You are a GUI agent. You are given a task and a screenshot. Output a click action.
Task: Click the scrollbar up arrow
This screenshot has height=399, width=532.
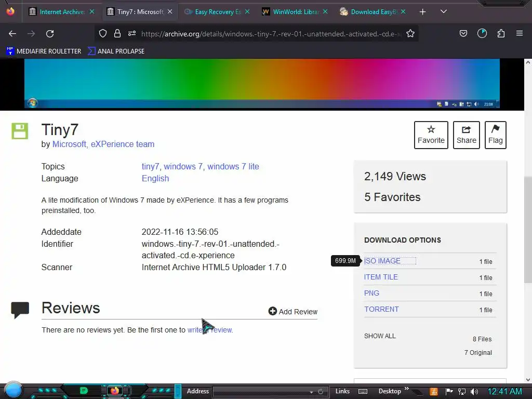click(x=528, y=62)
